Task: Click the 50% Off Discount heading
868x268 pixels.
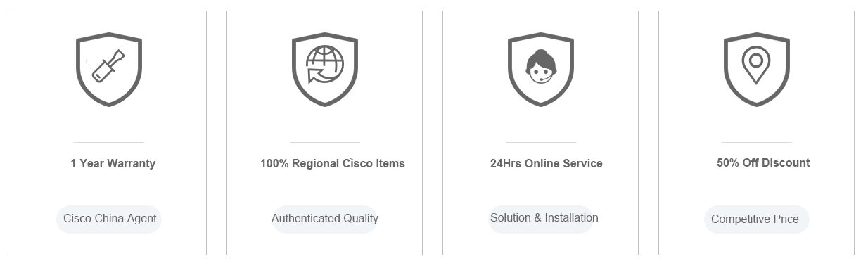Action: pos(763,162)
